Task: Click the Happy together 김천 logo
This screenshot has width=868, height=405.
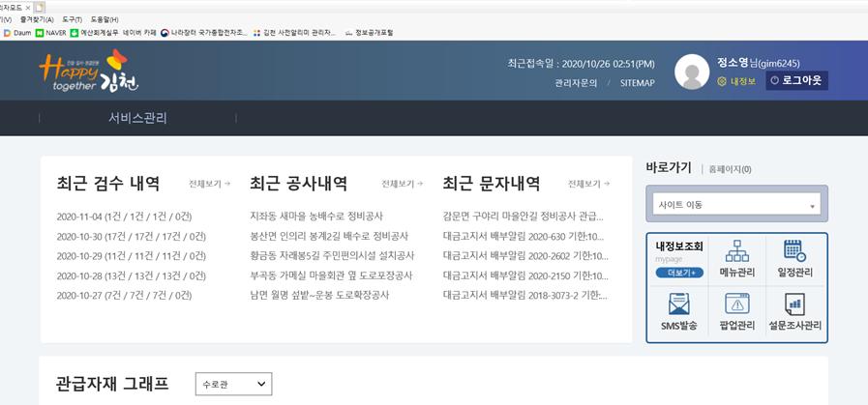Action: 83,71
